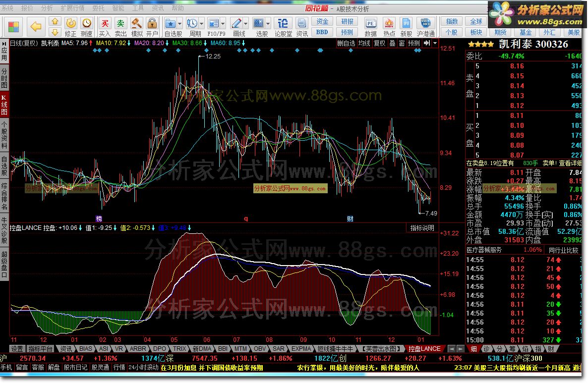Open the 自选股 watchlist folder icon
The height and width of the screenshot is (383, 588).
(171, 24)
